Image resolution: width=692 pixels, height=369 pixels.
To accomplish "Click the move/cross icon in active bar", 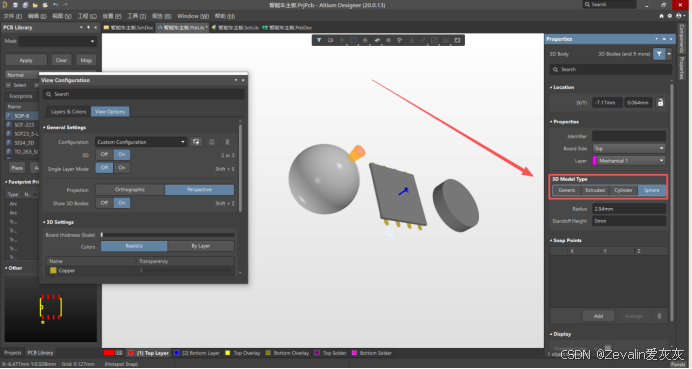I will tap(342, 40).
